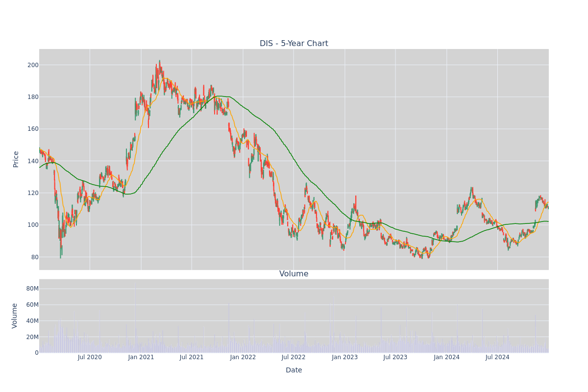This screenshot has width=588, height=392.
Task: Click the 40M volume tick label
Action: [x=32, y=321]
